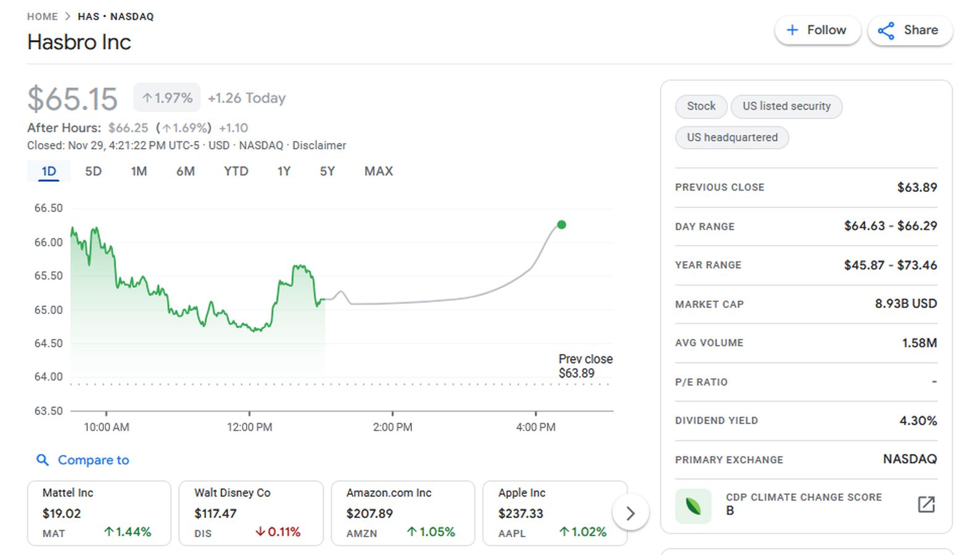Select the 1Y chart range tab
The width and height of the screenshot is (980, 555).
click(284, 171)
